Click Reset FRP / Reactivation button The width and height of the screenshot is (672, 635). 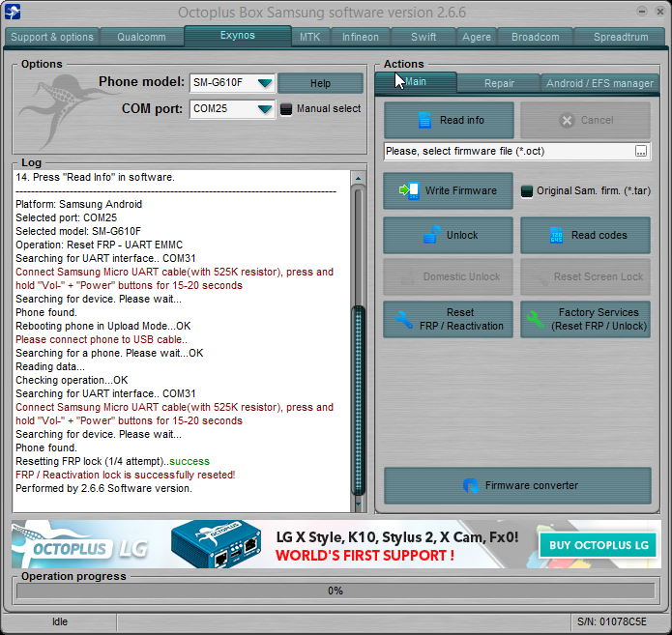448,319
